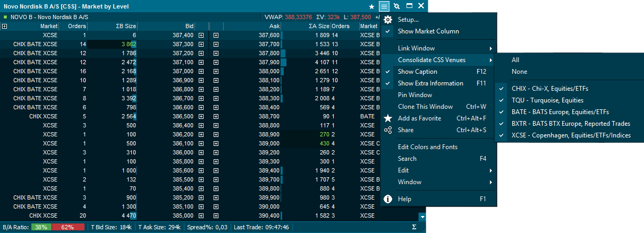Click the Setup... menu entry
Image resolution: width=644 pixels, height=233 pixels.
point(408,20)
